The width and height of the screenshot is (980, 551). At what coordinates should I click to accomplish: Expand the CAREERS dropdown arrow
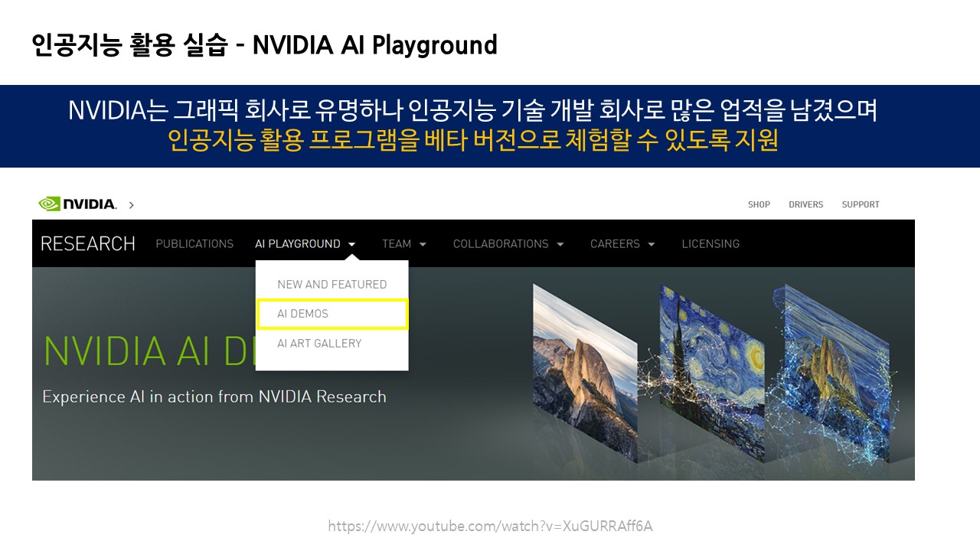pos(652,244)
